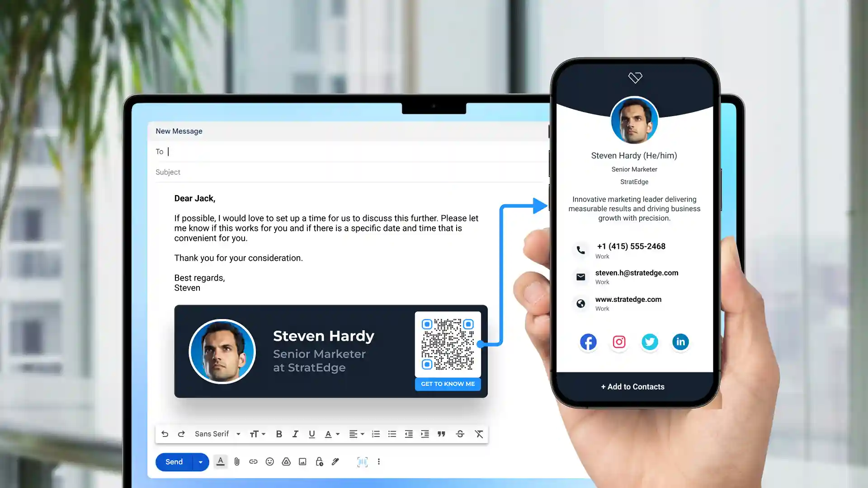Click the emoji smiley icon

pyautogui.click(x=270, y=461)
